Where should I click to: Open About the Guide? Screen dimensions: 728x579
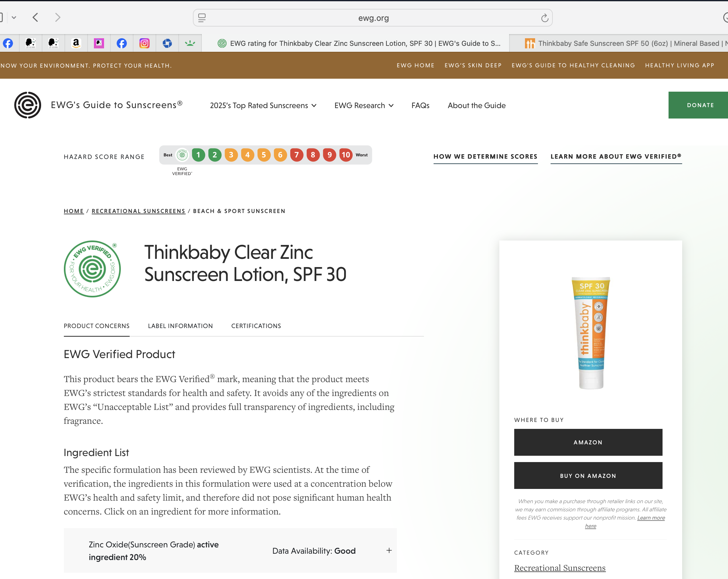click(477, 105)
